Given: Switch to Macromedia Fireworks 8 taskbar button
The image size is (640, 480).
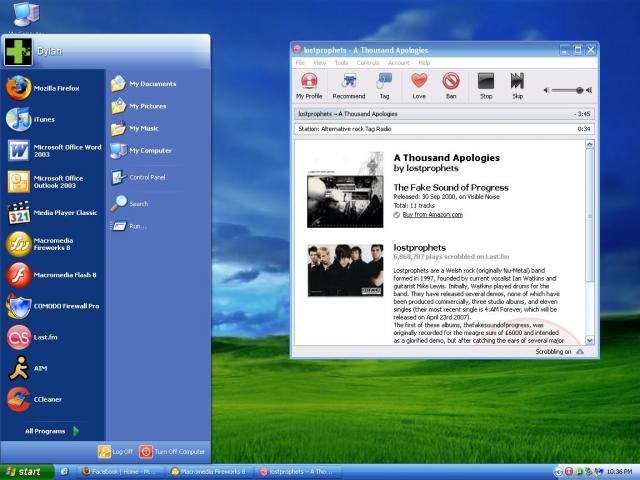Looking at the screenshot, I should tap(209, 472).
